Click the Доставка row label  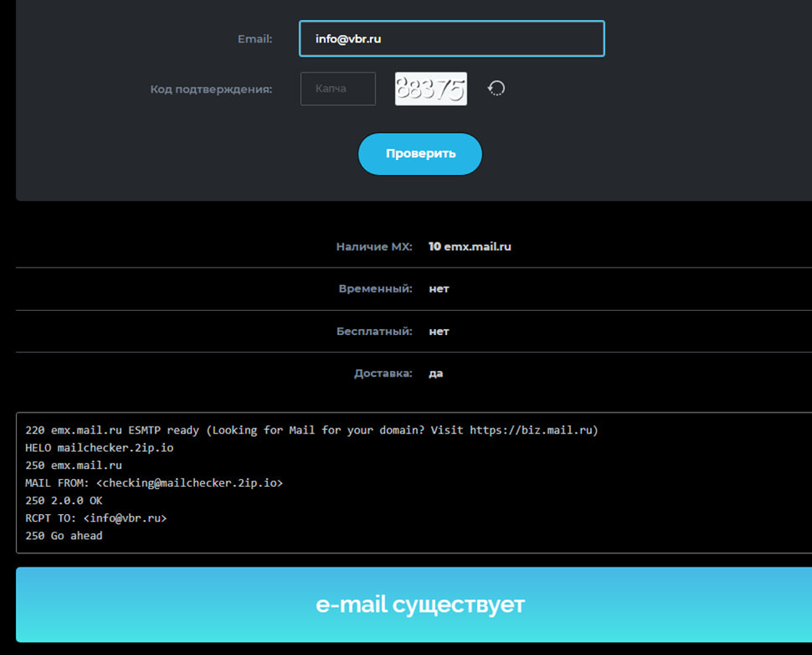(x=383, y=373)
